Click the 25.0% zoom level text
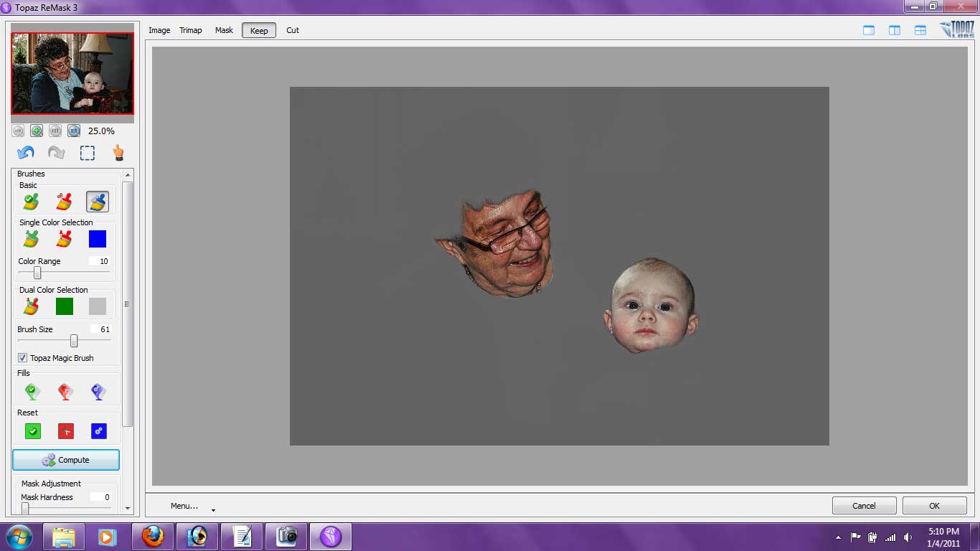 pyautogui.click(x=101, y=131)
